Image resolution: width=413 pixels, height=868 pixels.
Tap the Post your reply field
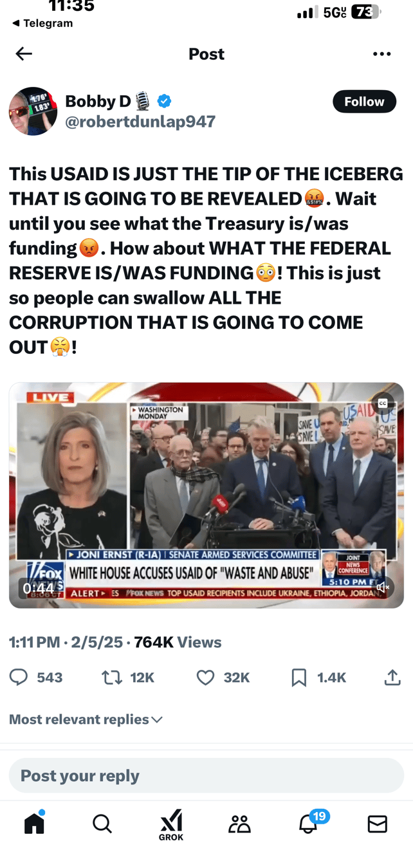pos(206,775)
